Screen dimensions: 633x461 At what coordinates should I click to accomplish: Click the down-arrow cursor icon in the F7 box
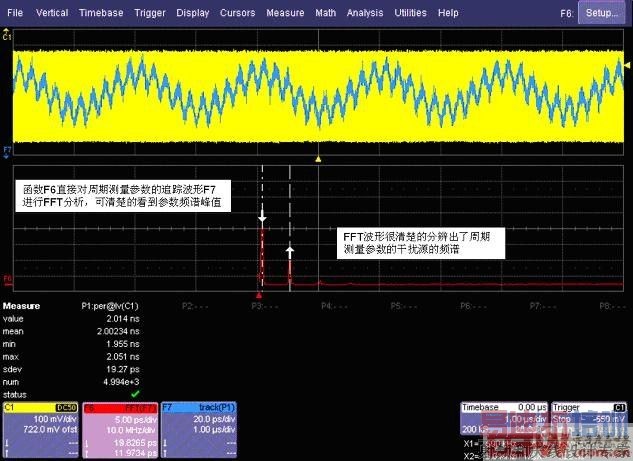tap(166, 443)
